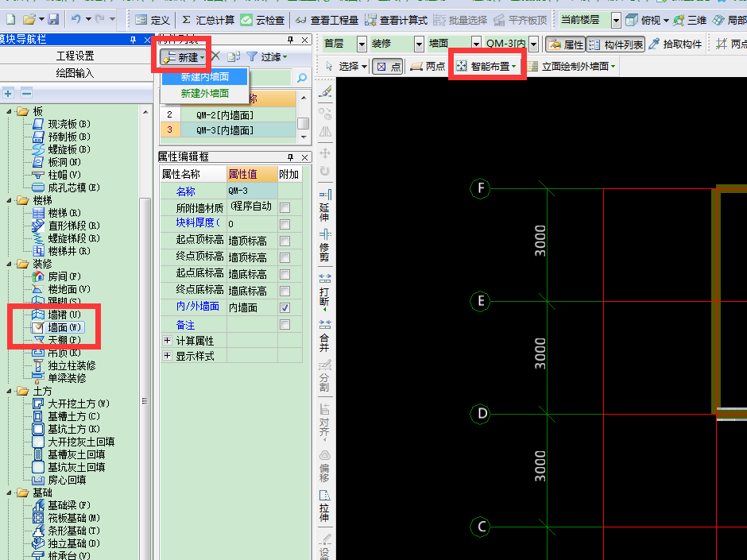Tick the 起点顶标高 additional checkbox
The height and width of the screenshot is (560, 747).
click(x=284, y=241)
